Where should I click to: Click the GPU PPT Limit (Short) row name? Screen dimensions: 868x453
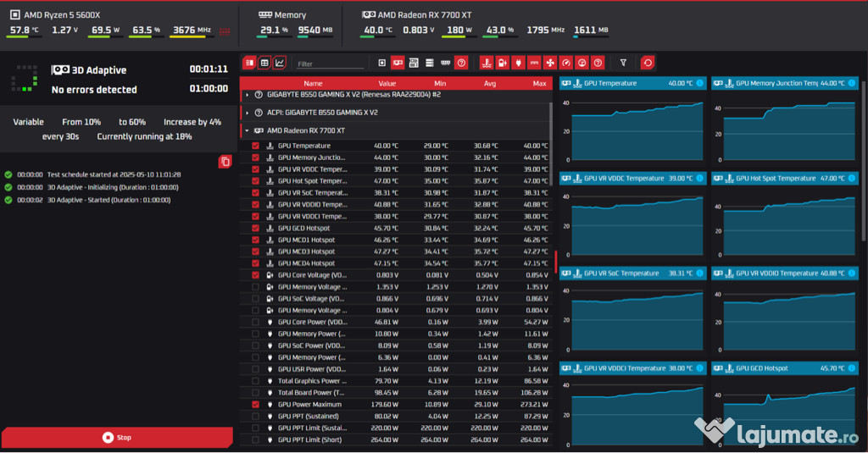(x=310, y=439)
